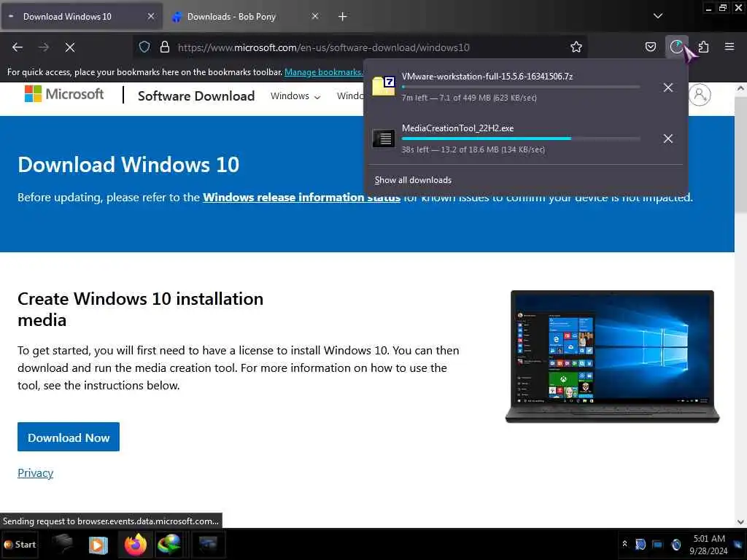
Task: Open the Firefox hamburger application menu
Action: 729,47
